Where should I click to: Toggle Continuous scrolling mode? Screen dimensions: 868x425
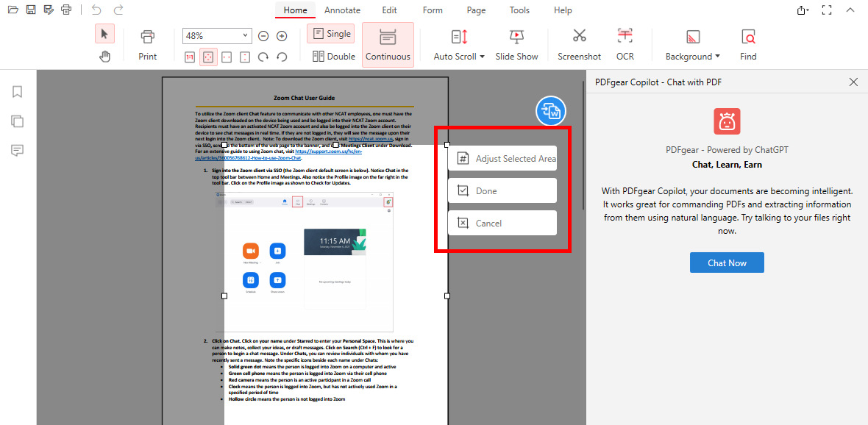click(388, 44)
